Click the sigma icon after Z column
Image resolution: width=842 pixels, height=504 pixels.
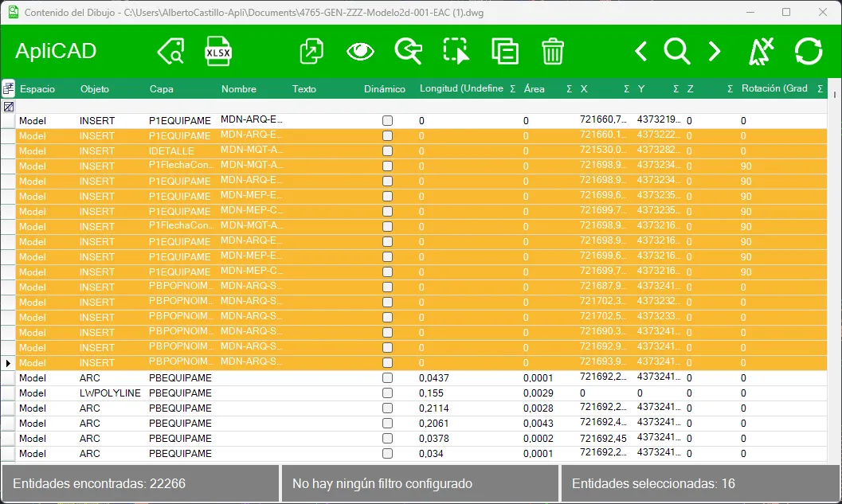click(x=730, y=89)
